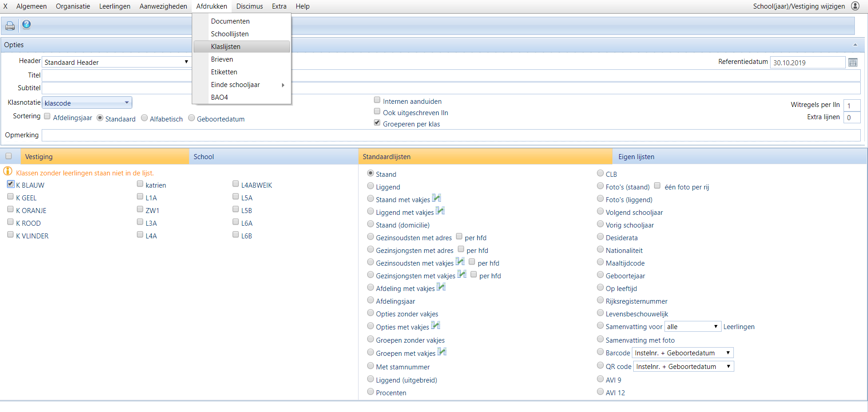Image resolution: width=868 pixels, height=412 pixels.
Task: Click the Excel icon next to Gezinsjongsten met vakjes
Action: coord(462,274)
